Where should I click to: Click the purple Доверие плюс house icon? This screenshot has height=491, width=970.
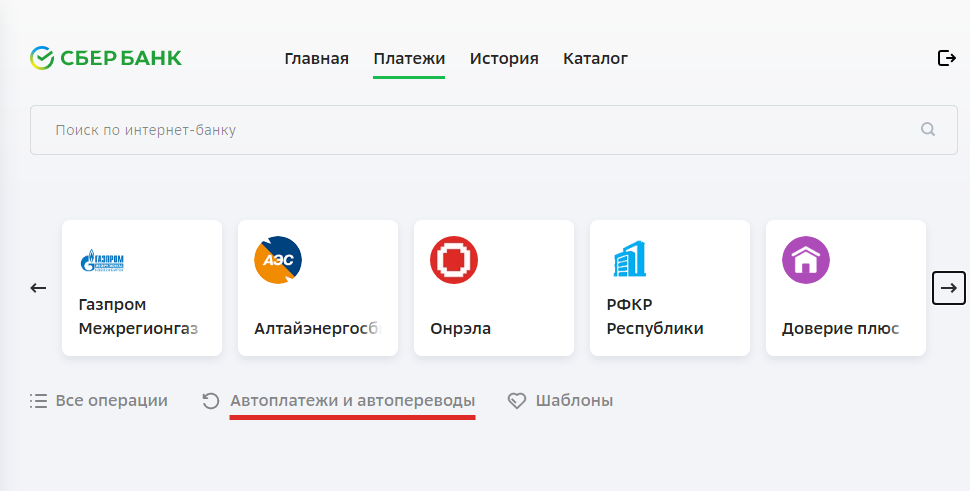tap(805, 260)
